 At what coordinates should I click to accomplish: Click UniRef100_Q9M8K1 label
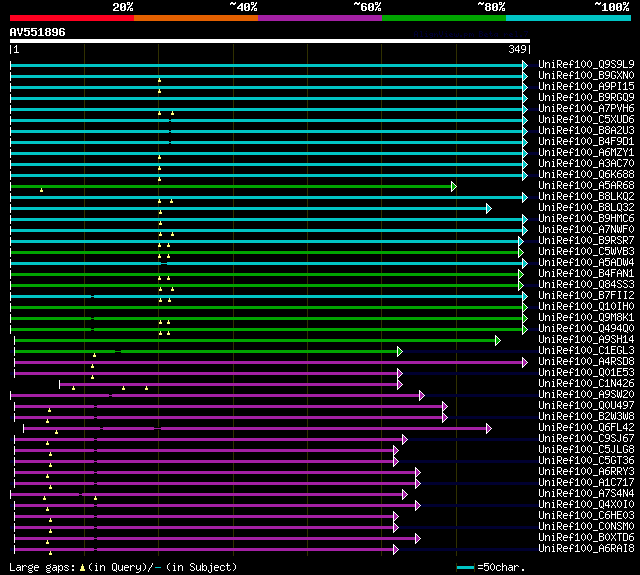(x=586, y=318)
